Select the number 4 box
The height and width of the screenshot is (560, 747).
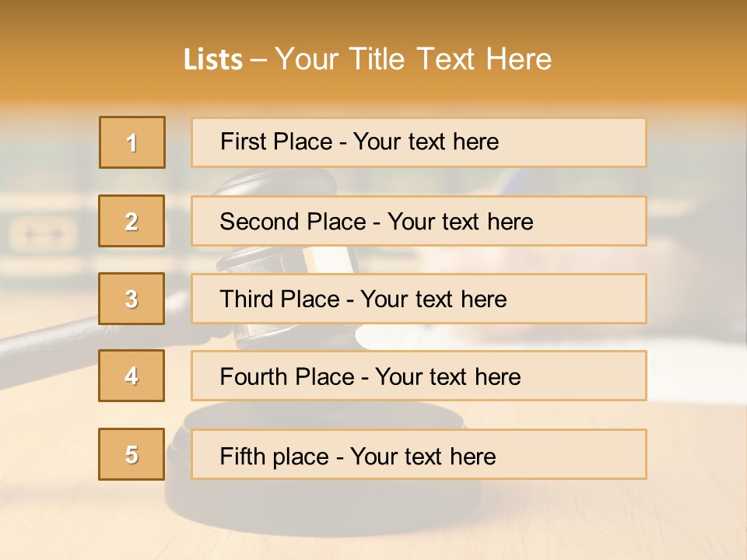132,376
